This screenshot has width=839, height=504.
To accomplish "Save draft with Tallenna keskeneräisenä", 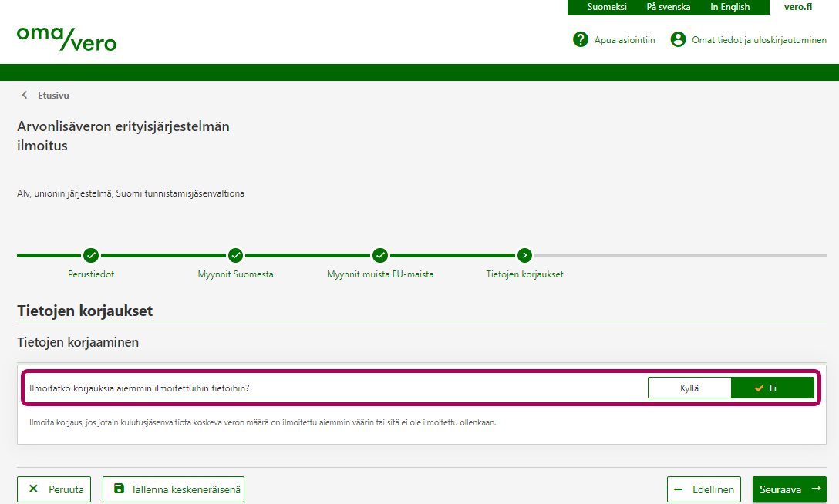I will coord(174,489).
